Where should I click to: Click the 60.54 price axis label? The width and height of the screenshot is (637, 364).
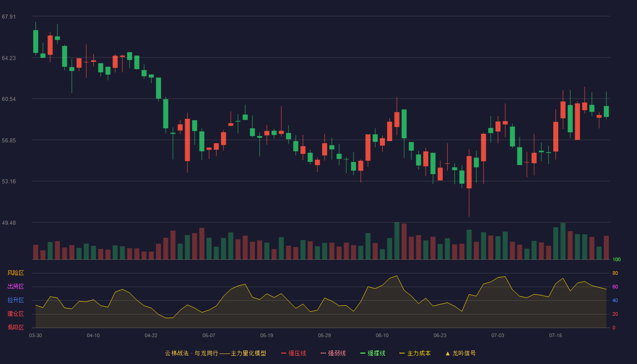tap(9, 99)
